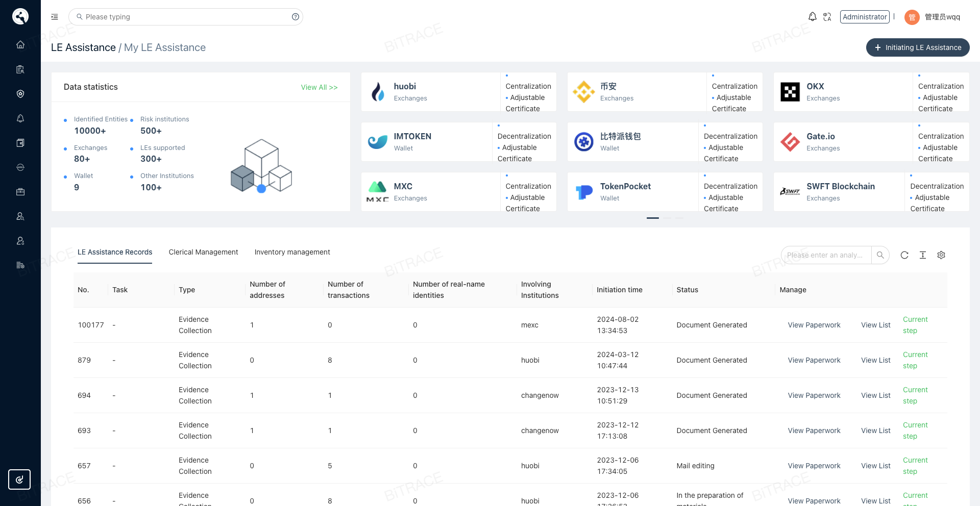Open the round mask sidebar icon
The width and height of the screenshot is (980, 506).
coord(20,167)
